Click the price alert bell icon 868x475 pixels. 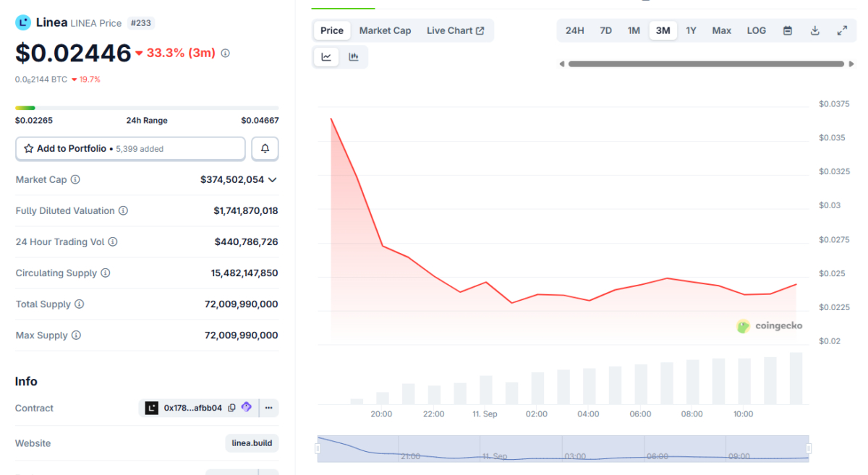[265, 149]
